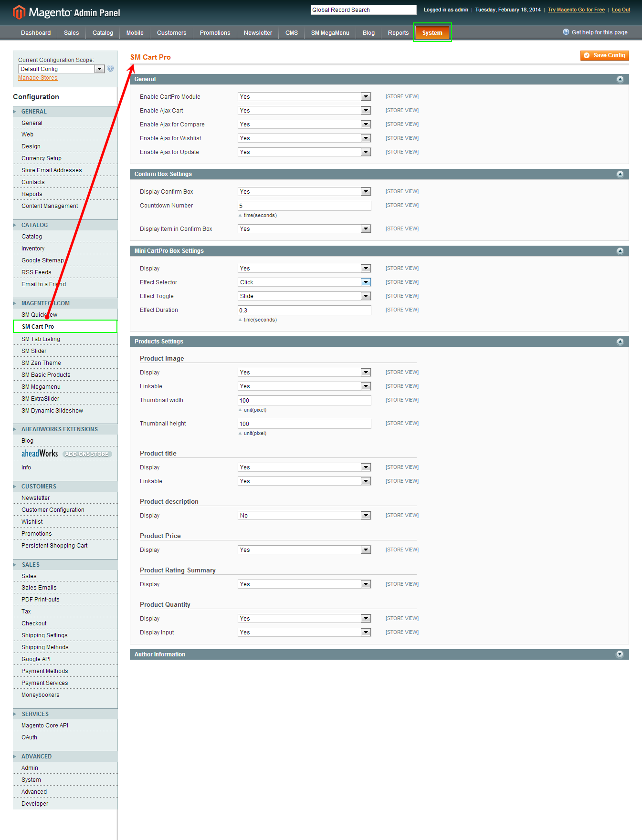Click the Log Out link
The image size is (642, 840).
(621, 10)
